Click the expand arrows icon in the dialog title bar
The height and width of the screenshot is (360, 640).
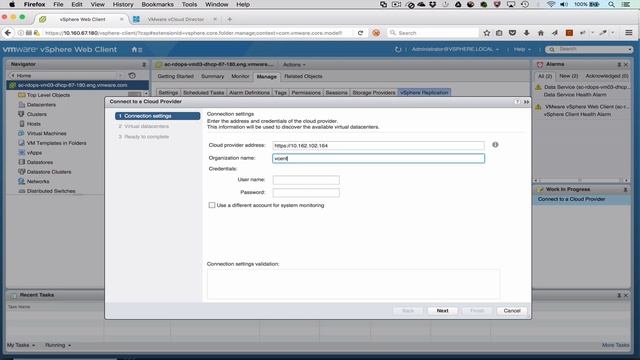point(527,102)
